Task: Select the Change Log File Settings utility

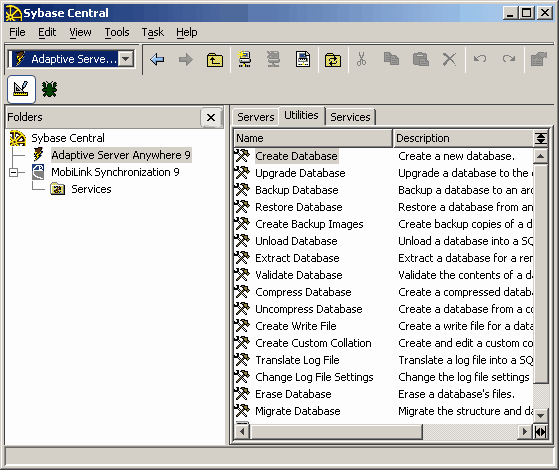Action: pyautogui.click(x=314, y=377)
